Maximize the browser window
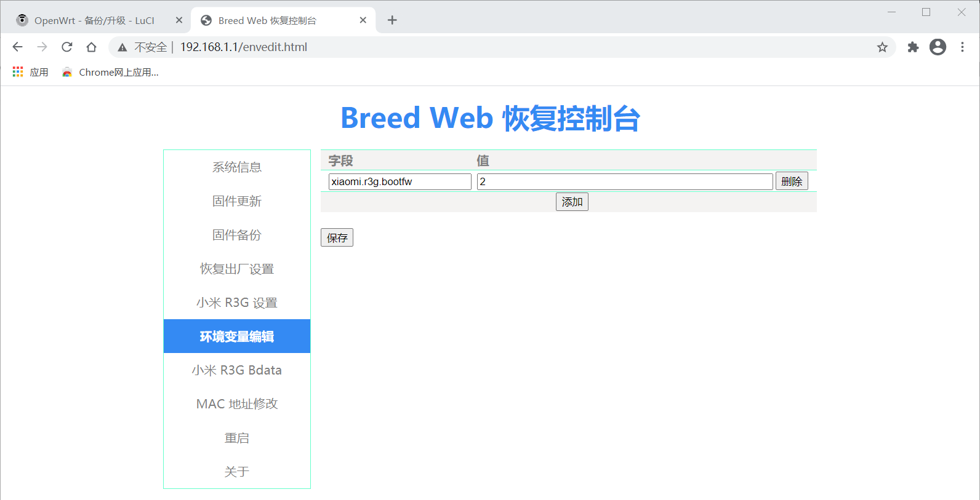The image size is (980, 500). click(926, 12)
